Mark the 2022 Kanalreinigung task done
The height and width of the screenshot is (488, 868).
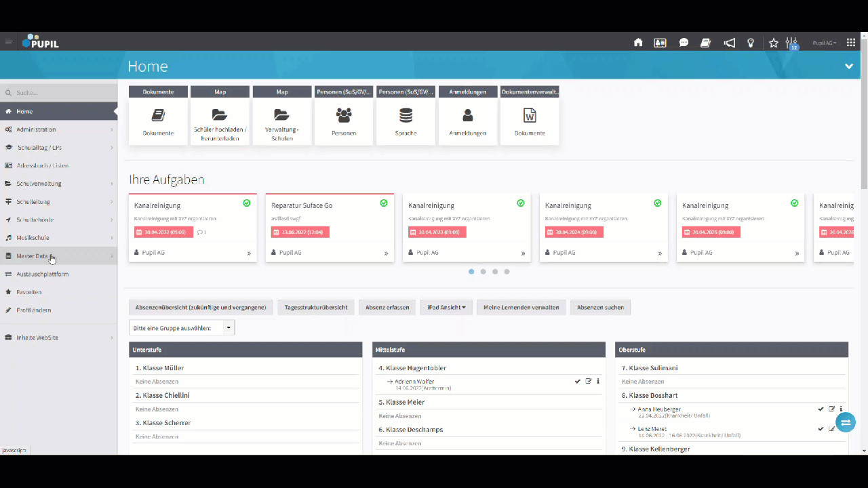(247, 203)
